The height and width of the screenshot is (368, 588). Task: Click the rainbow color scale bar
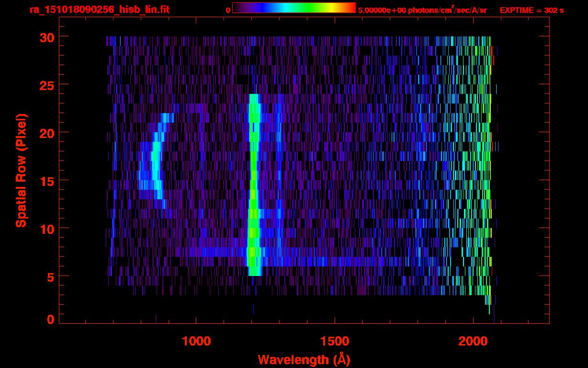[294, 8]
